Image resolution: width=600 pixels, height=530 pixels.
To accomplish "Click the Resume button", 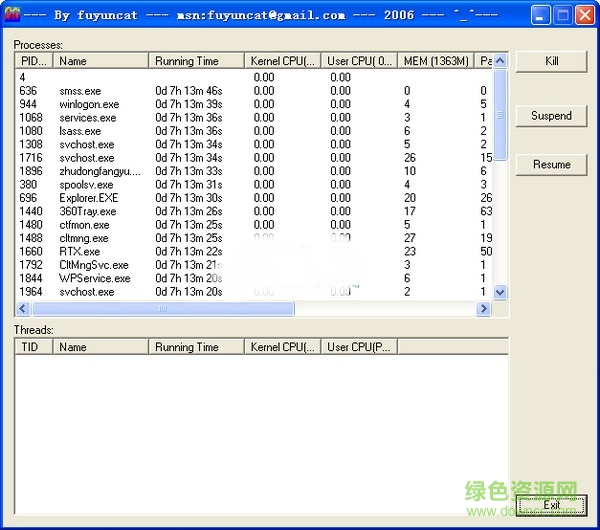I will click(x=551, y=165).
